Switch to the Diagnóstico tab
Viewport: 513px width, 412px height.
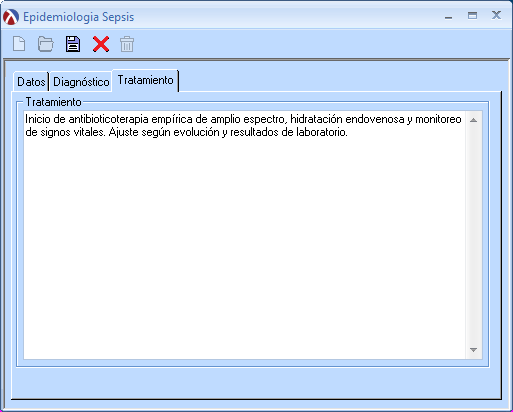(81, 82)
